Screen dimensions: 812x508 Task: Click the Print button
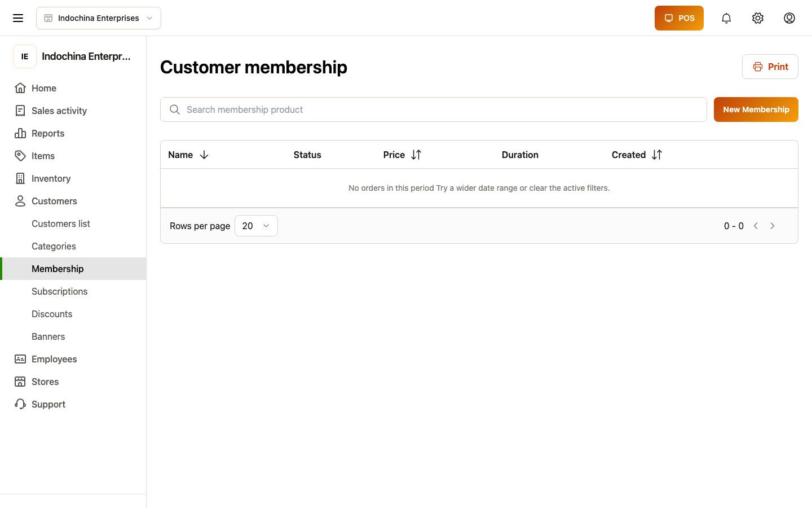[x=770, y=67]
